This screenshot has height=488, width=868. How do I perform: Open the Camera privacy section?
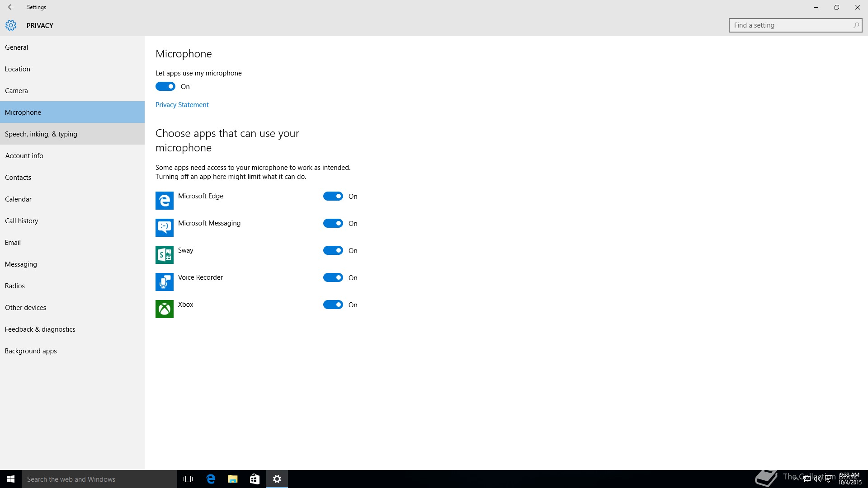pos(17,91)
